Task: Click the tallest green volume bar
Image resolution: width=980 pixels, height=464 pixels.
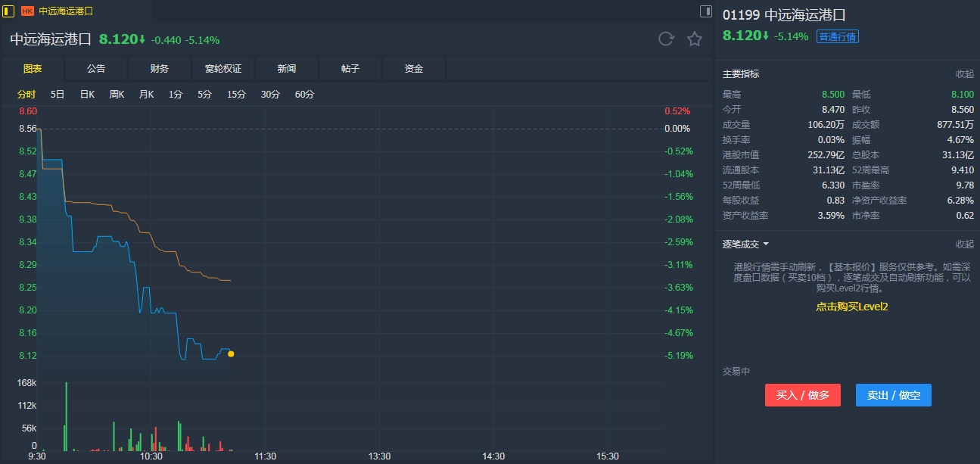Action: tap(67, 416)
